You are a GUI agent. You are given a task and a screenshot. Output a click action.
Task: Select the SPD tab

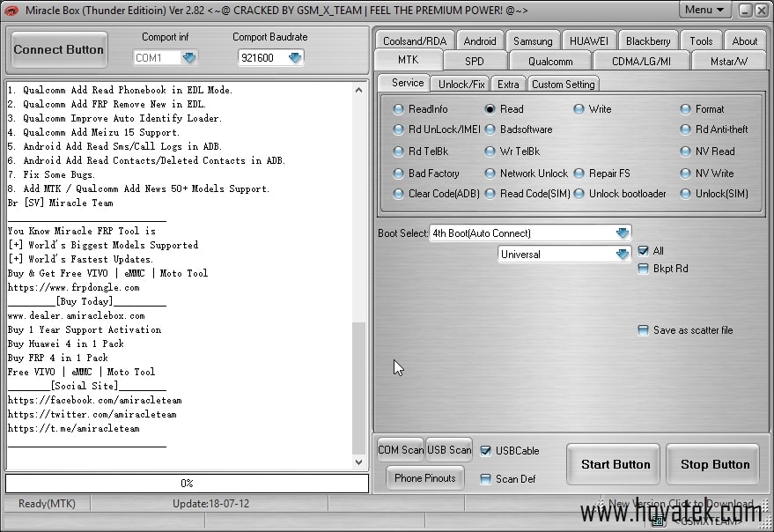[x=475, y=62]
